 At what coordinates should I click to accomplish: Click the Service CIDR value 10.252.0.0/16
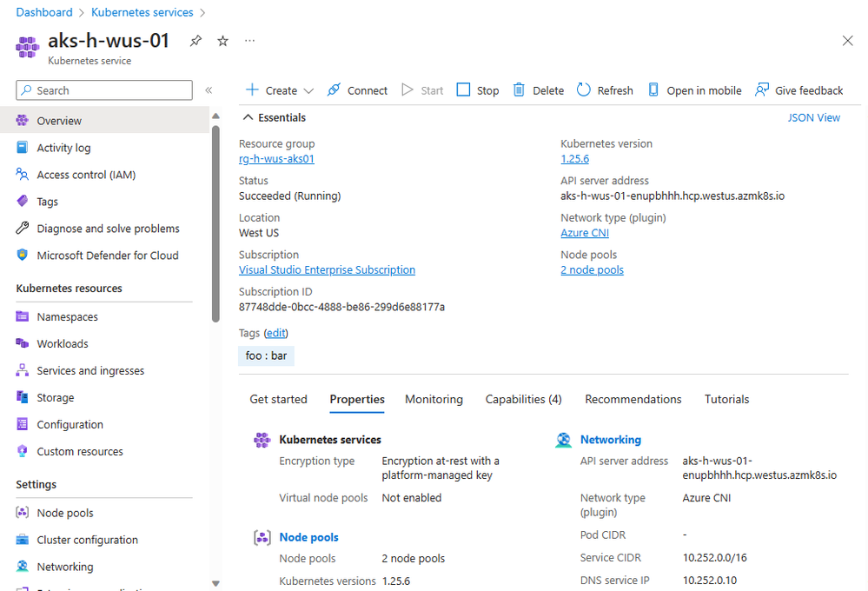point(714,558)
